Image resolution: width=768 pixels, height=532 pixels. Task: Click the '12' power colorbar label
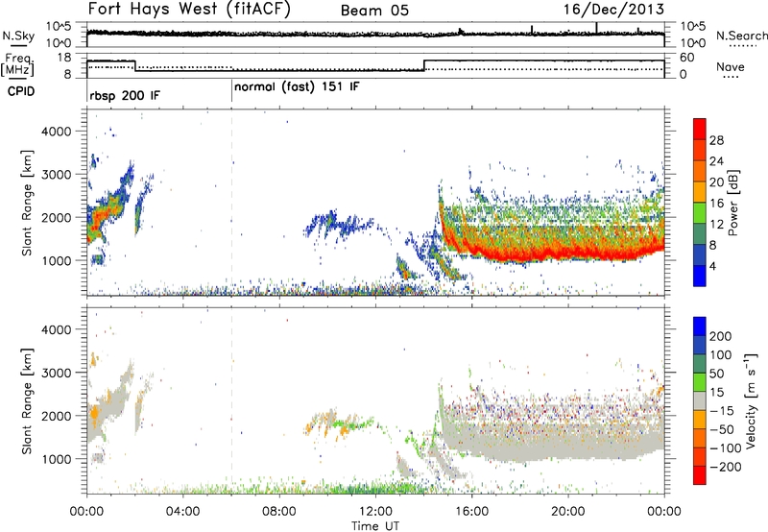716,225
